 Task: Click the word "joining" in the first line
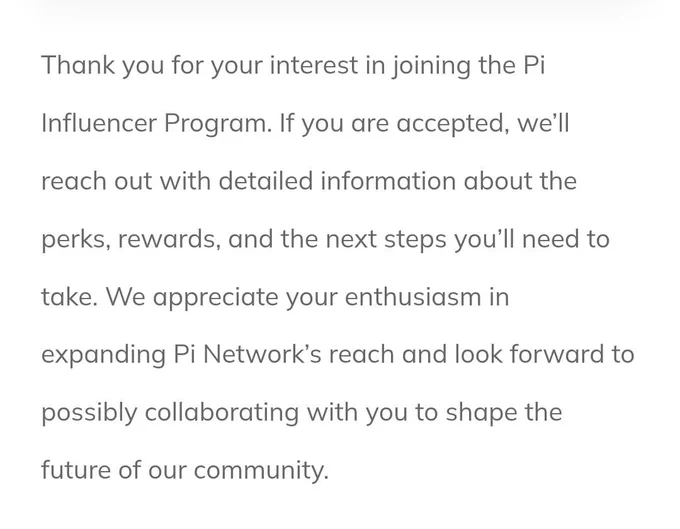432,66
